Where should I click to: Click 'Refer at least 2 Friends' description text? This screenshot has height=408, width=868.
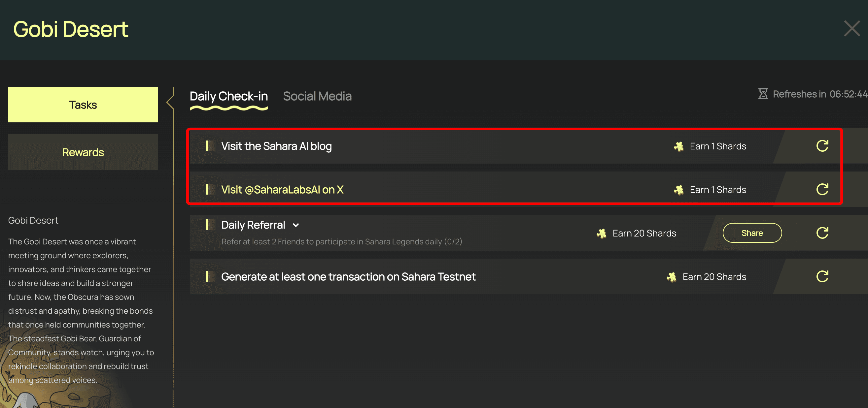coord(342,242)
